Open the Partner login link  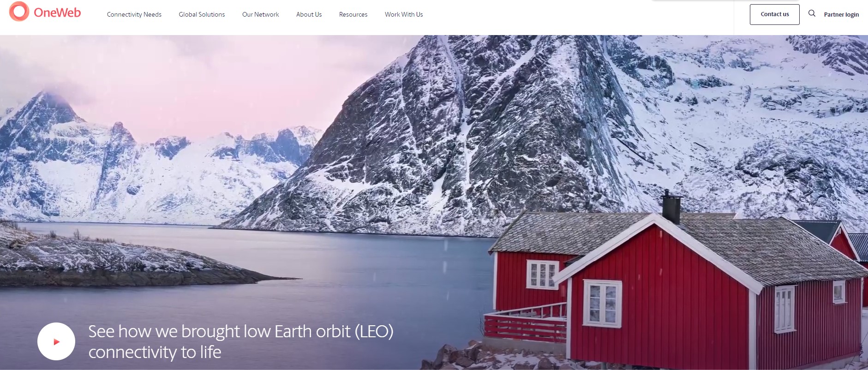pos(841,14)
